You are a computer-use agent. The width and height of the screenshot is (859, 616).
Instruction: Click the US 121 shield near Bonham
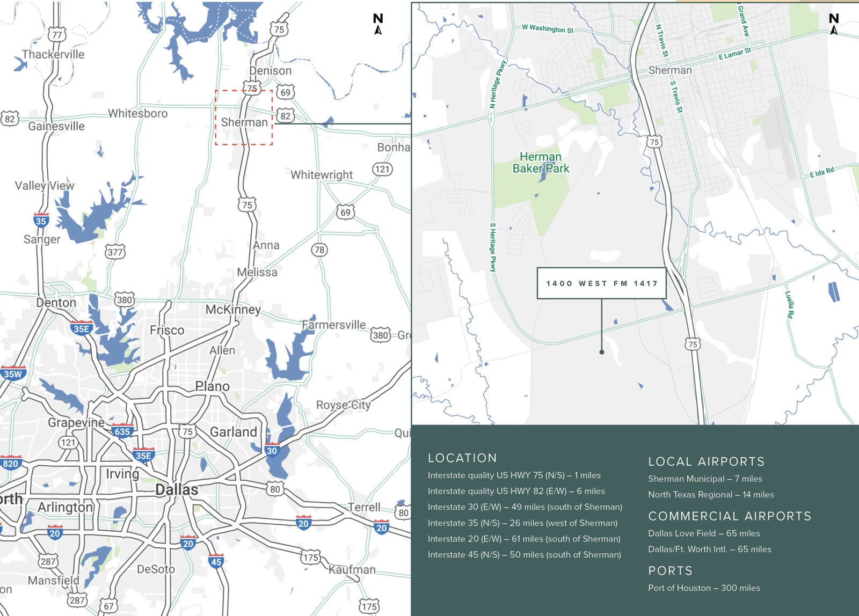pos(381,167)
